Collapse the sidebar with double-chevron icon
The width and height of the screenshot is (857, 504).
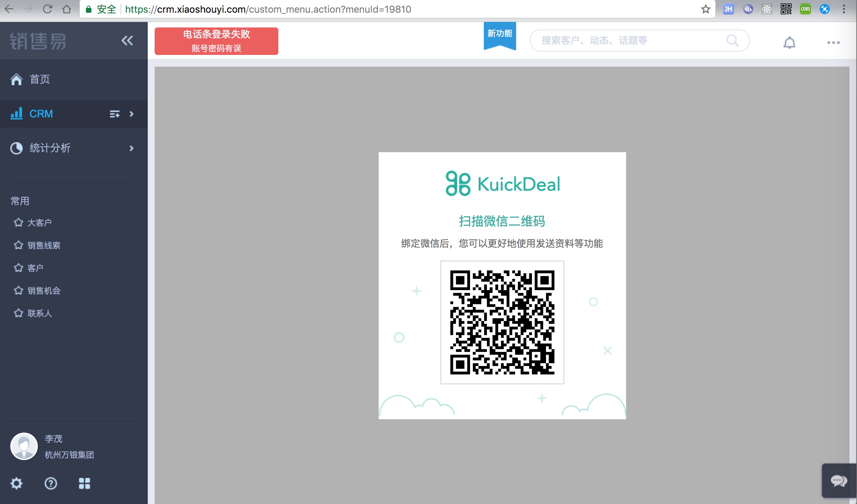click(127, 41)
